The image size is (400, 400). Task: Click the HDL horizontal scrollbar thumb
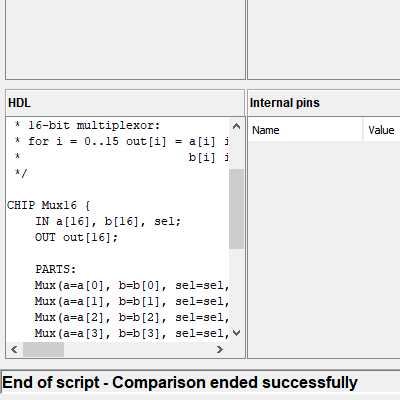tap(43, 349)
